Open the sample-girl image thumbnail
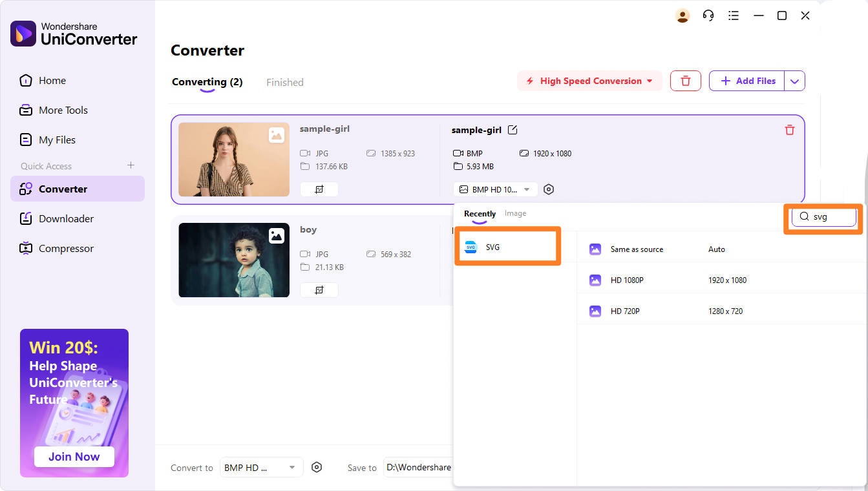Viewport: 868px width, 491px height. pos(234,160)
